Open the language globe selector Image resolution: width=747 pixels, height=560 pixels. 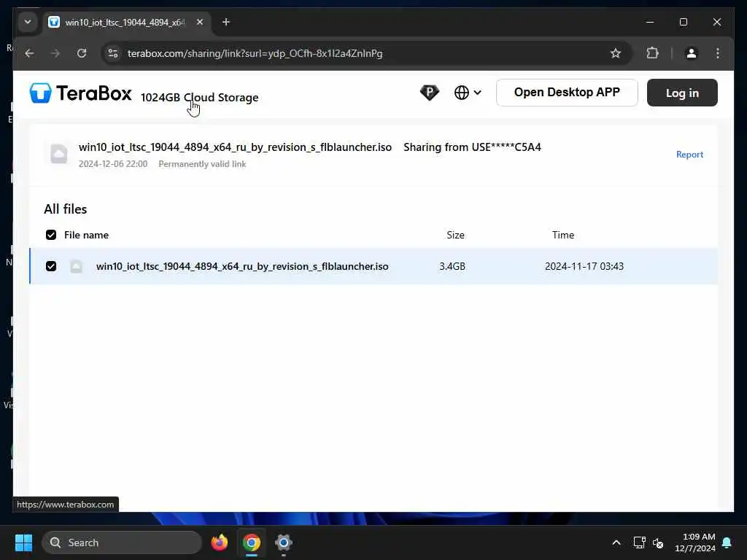(x=468, y=93)
